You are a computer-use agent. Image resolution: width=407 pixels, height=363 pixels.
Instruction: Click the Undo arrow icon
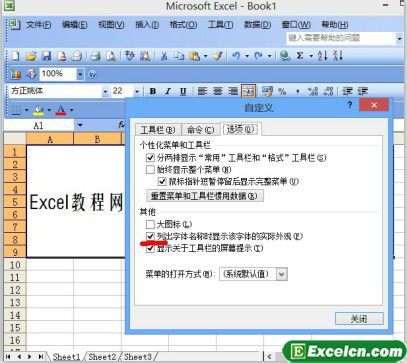[x=236, y=56]
